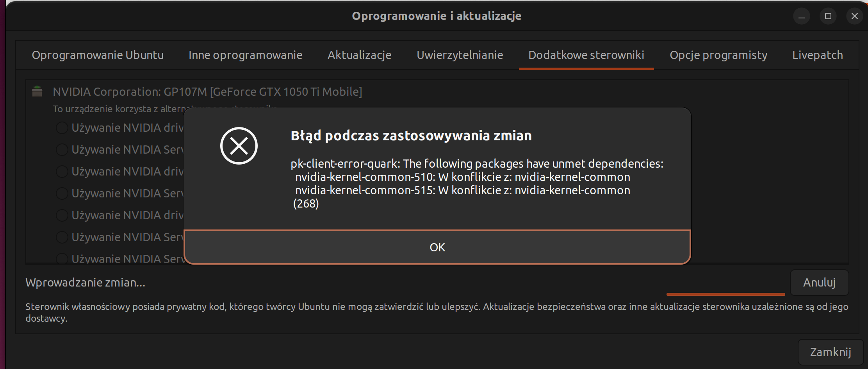Click the Zamknij button
Image resolution: width=868 pixels, height=369 pixels.
click(831, 352)
